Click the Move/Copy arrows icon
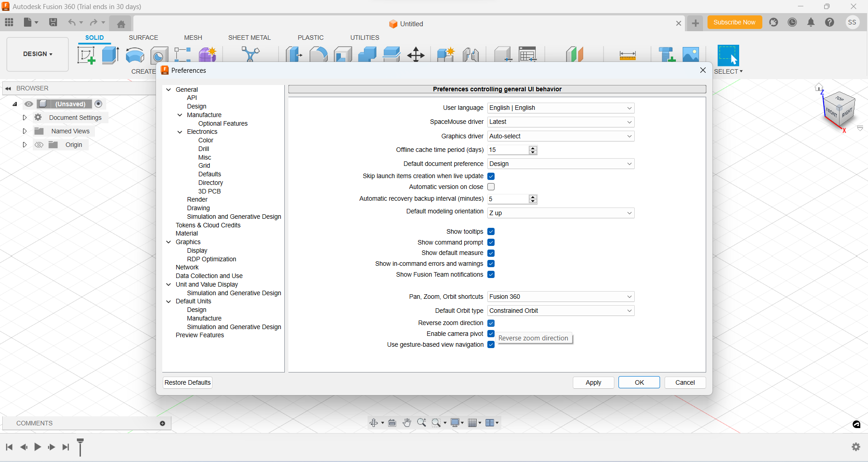Viewport: 868px width, 462px height. coord(415,55)
